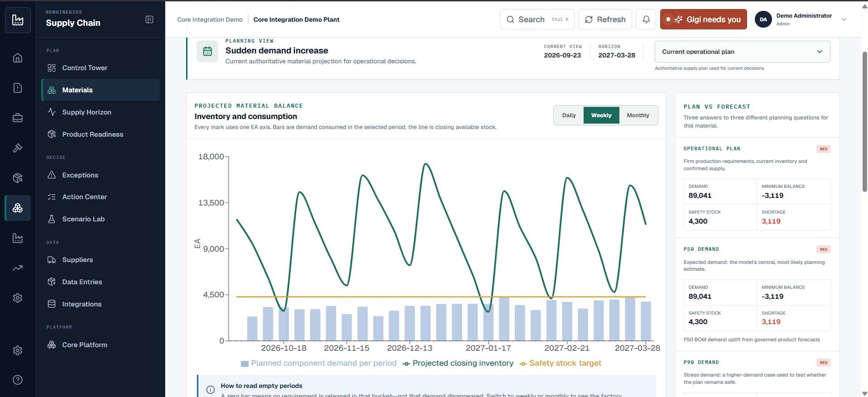Click the P90 Demand RED badge

[823, 363]
